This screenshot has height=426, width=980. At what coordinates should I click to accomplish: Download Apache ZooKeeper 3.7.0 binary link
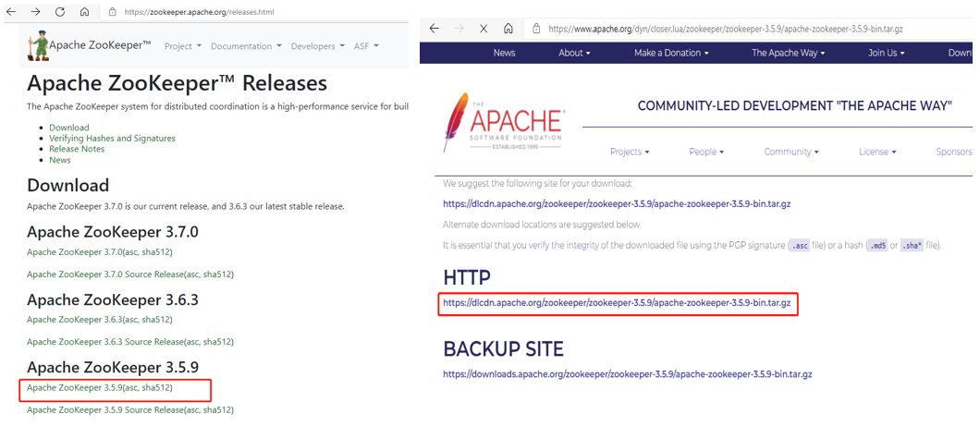74,252
